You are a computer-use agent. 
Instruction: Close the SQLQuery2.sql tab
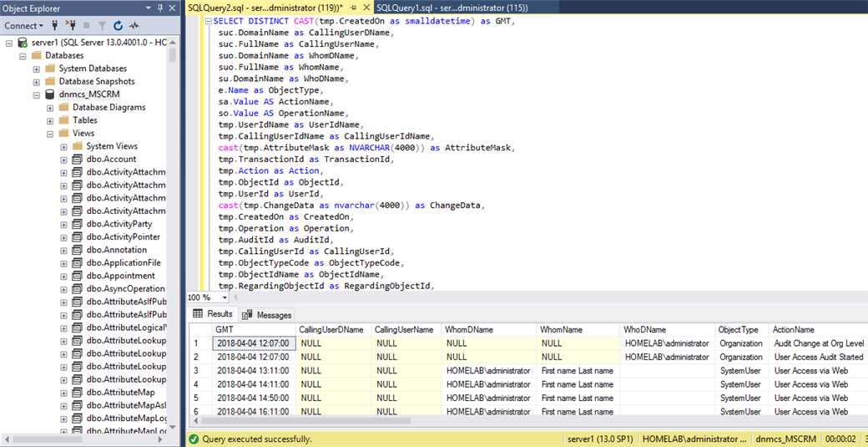(367, 8)
